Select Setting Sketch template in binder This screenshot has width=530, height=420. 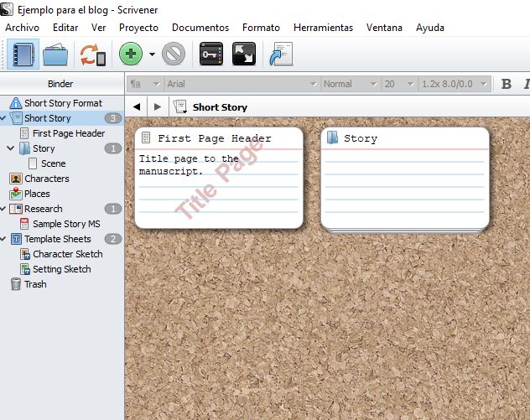pyautogui.click(x=62, y=269)
